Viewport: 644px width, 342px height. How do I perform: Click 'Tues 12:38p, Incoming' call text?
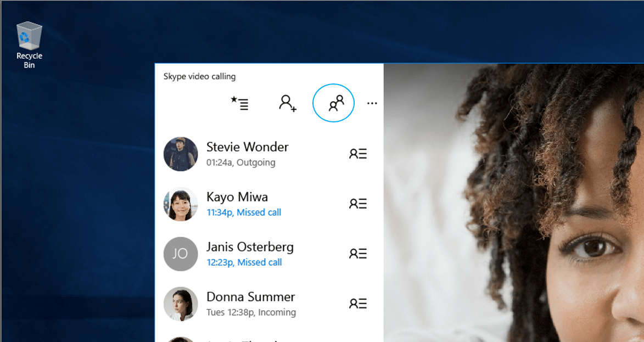coord(251,312)
